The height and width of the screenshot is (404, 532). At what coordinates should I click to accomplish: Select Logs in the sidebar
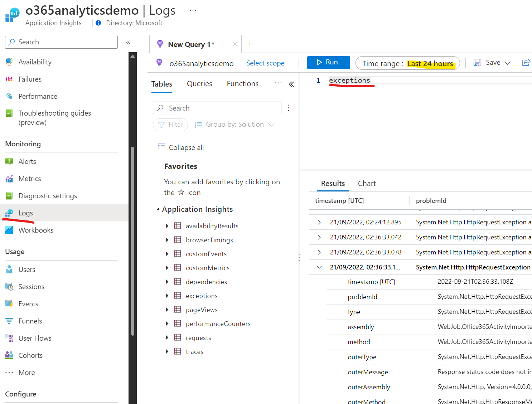(25, 213)
